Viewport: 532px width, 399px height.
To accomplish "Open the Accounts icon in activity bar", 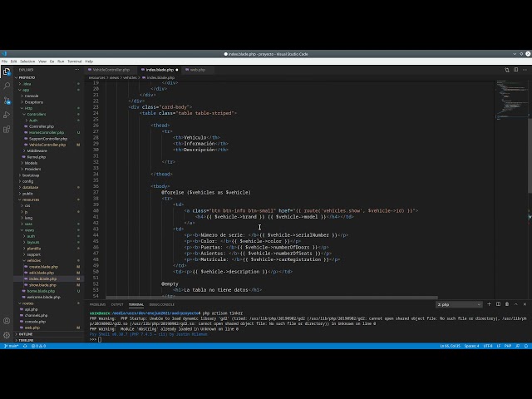I will 7,322.
